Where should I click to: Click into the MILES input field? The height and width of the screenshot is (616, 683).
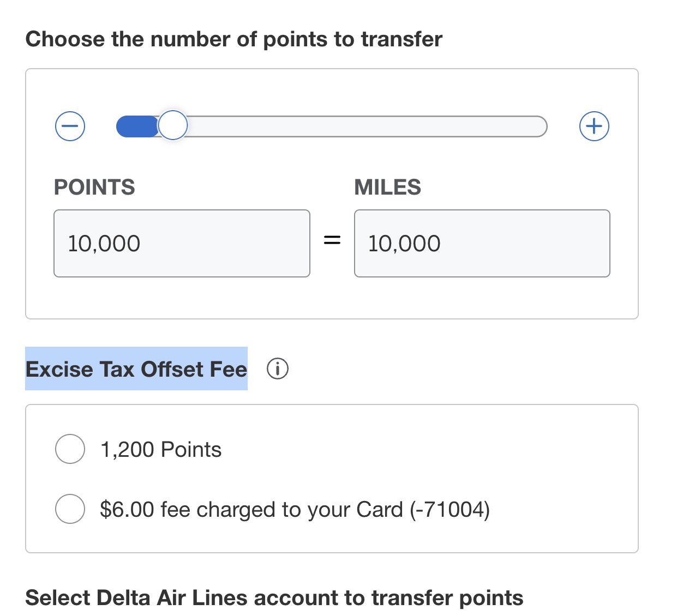point(482,243)
